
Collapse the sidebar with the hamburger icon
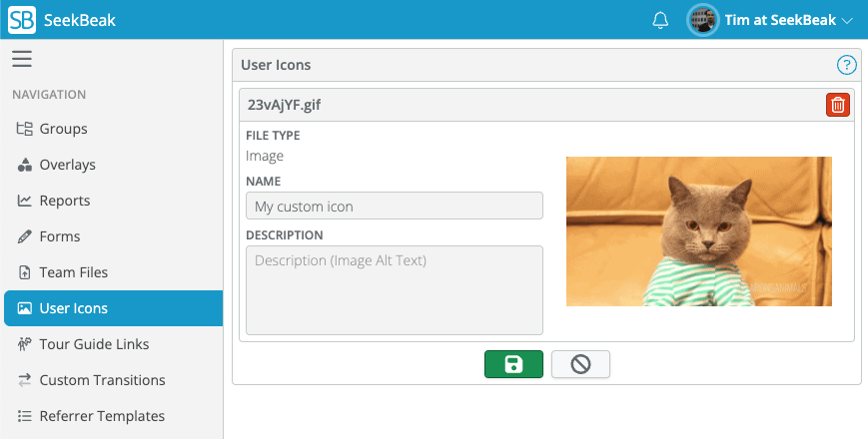coord(22,60)
